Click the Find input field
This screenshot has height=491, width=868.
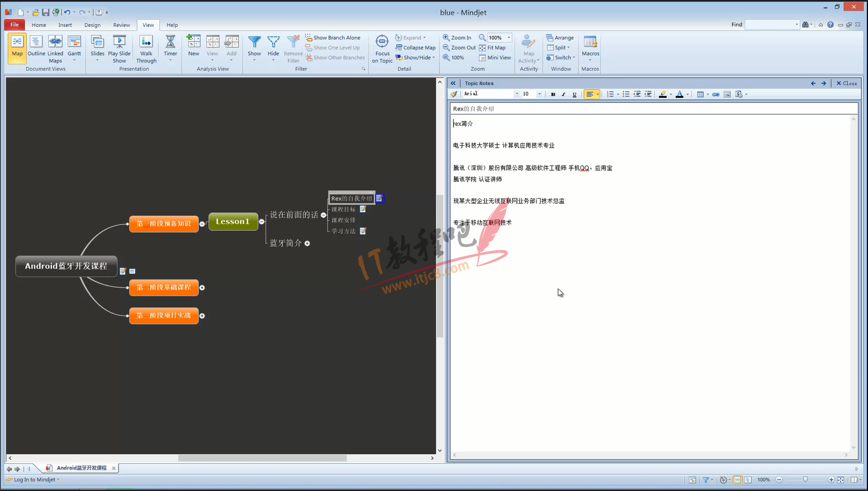pos(770,24)
